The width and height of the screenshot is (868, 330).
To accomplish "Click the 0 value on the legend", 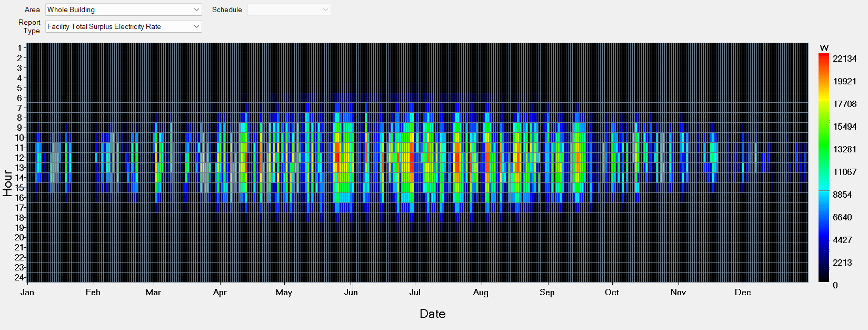I will [x=835, y=285].
